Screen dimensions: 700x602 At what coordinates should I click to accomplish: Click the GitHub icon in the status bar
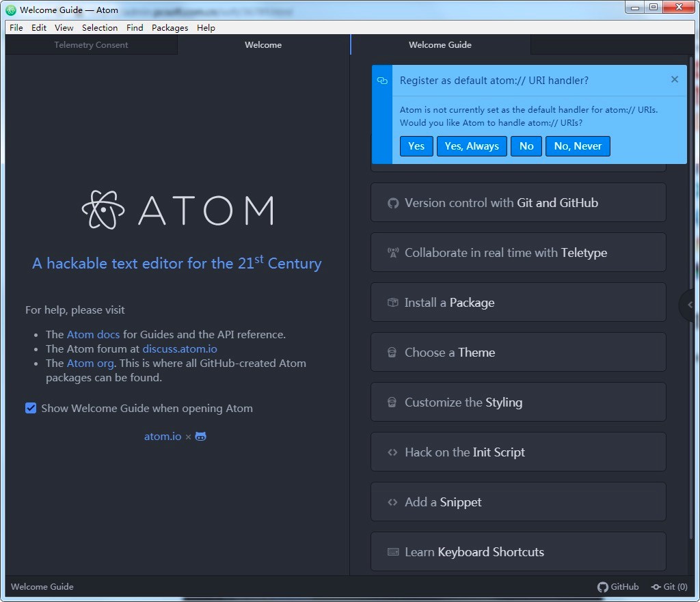click(602, 586)
